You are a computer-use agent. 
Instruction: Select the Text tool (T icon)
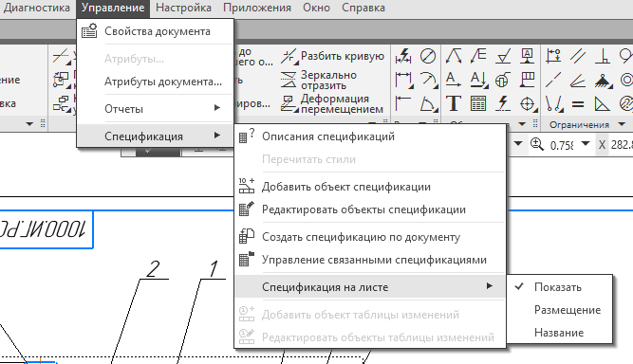click(x=454, y=103)
